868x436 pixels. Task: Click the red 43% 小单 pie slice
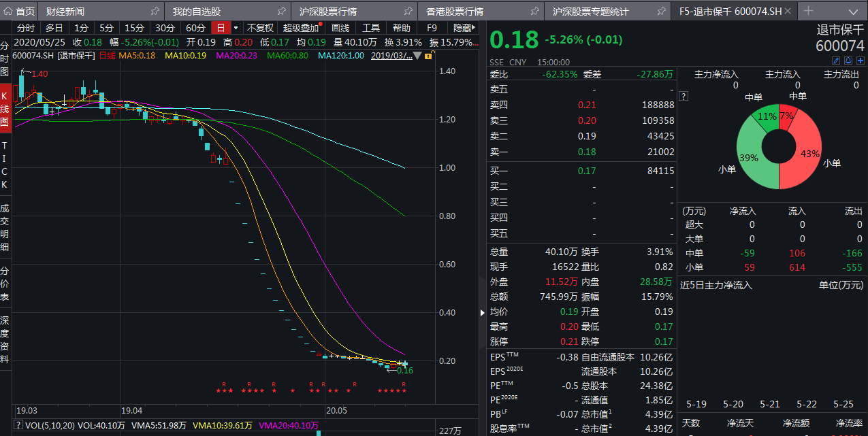pyautogui.click(x=807, y=153)
